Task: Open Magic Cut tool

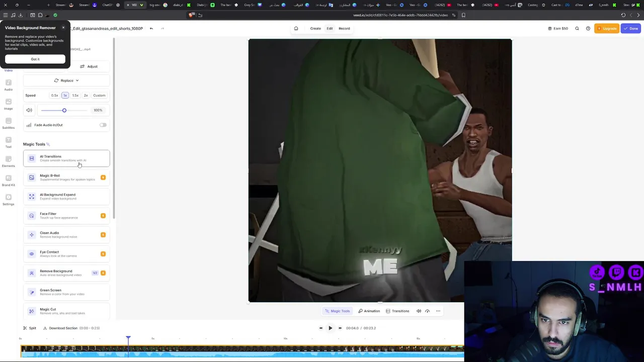Action: (x=66, y=311)
